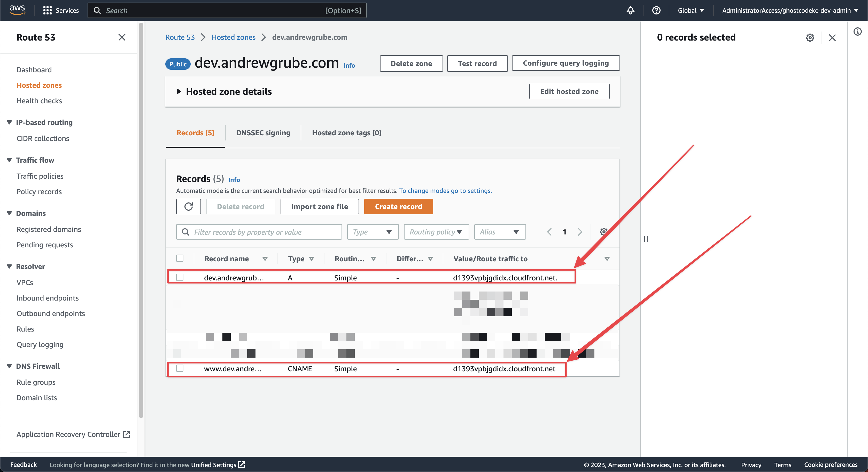The image size is (868, 472).
Task: Click the refresh records icon button
Action: pyautogui.click(x=188, y=207)
